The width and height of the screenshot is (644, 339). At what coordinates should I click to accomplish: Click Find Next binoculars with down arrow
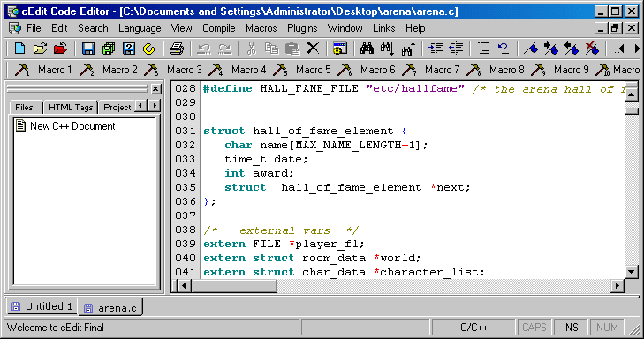[x=387, y=49]
